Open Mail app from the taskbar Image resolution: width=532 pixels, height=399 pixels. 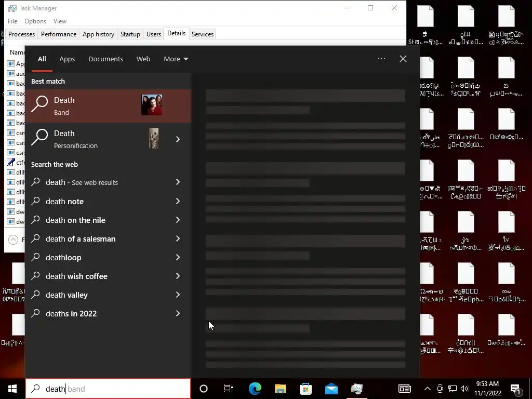pos(331,389)
